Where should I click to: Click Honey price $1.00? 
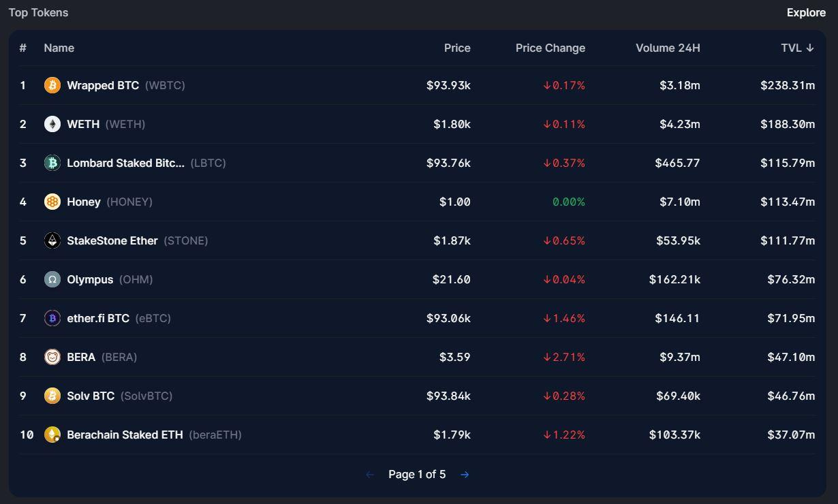[x=455, y=202]
